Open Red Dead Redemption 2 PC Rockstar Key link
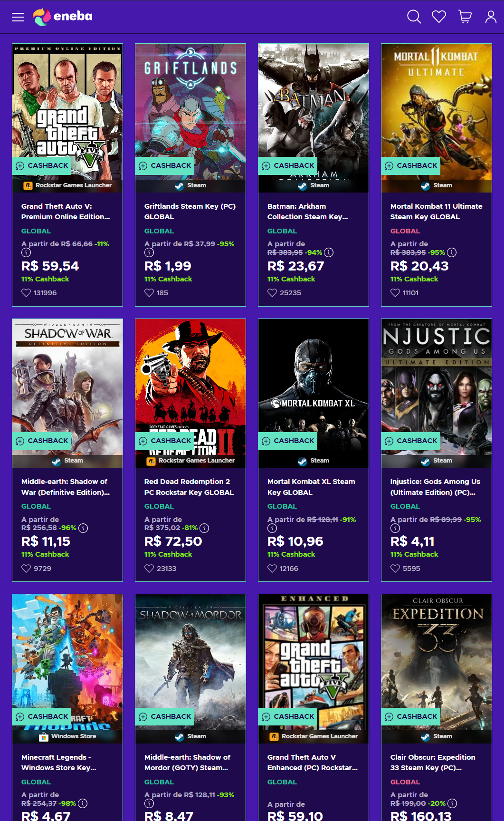 click(x=189, y=487)
